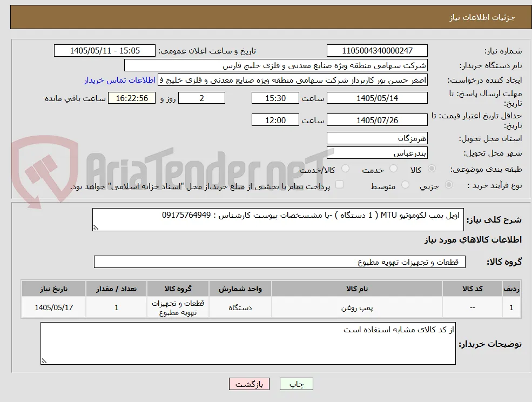Click the ساعت باقی مانده label

[75, 98]
